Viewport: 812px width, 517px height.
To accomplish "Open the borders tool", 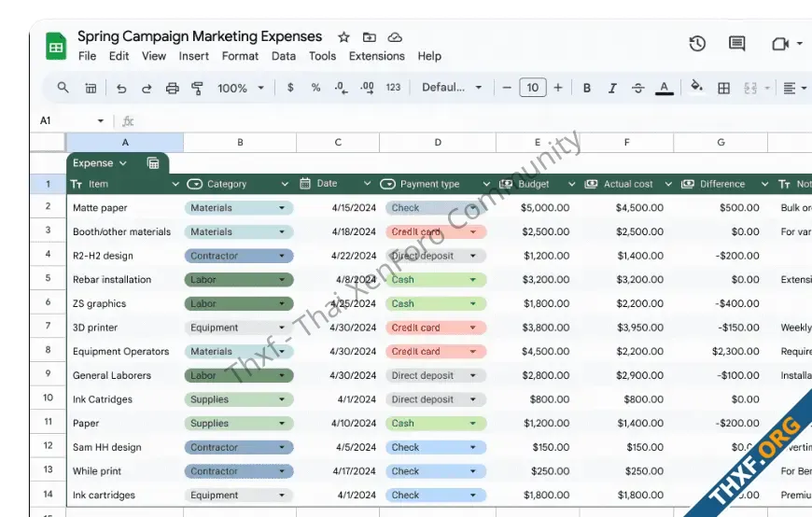I will [723, 88].
